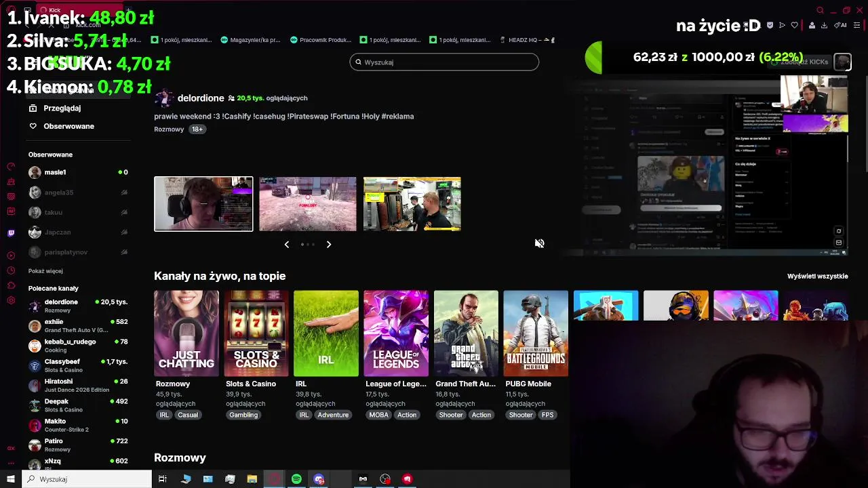Open GX Control speedometer icon in sidebar
Image resolution: width=868 pixels, height=488 pixels.
tap(11, 166)
